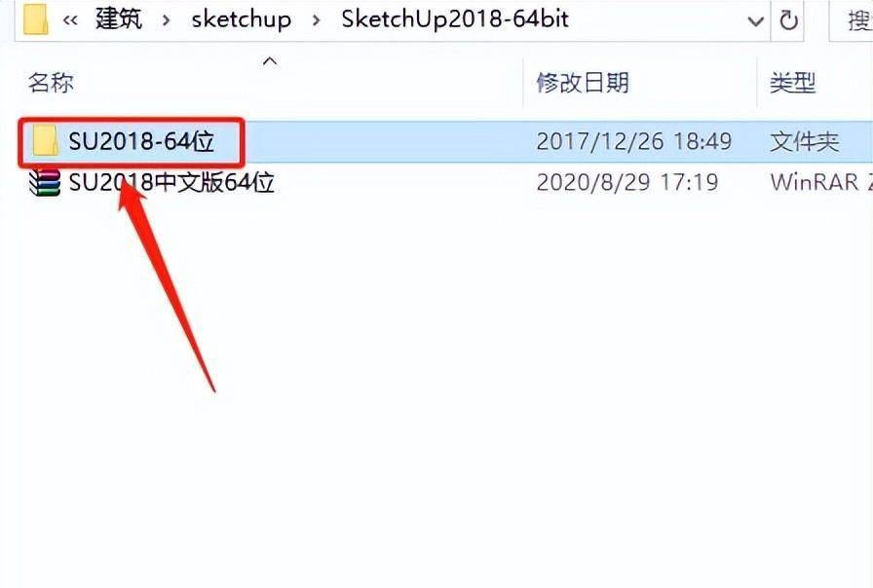
Task: Open the address bar history dropdown arrow
Action: click(x=755, y=21)
